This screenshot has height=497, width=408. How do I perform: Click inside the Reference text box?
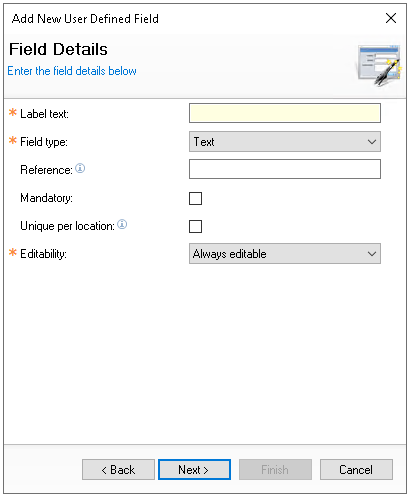285,169
